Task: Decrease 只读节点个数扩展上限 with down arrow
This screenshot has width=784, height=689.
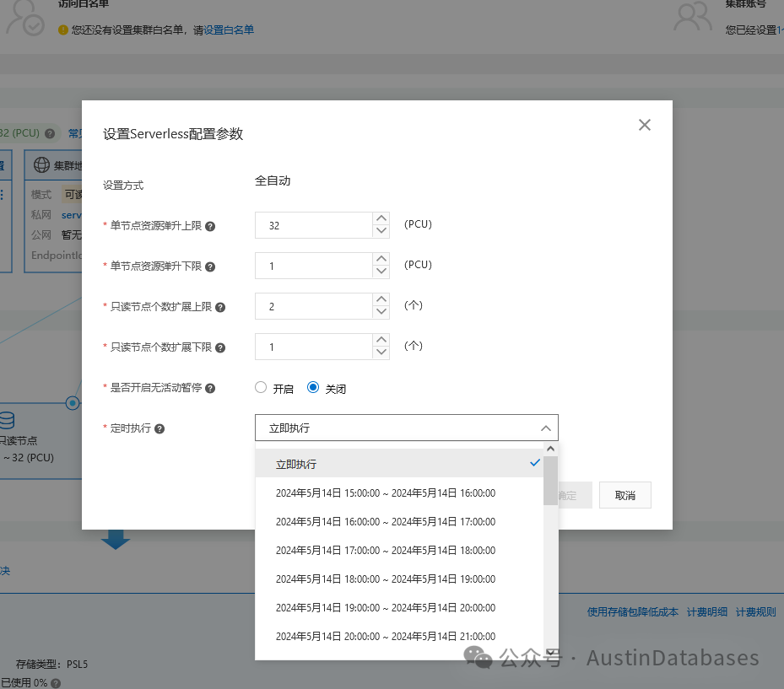Action: 381,312
